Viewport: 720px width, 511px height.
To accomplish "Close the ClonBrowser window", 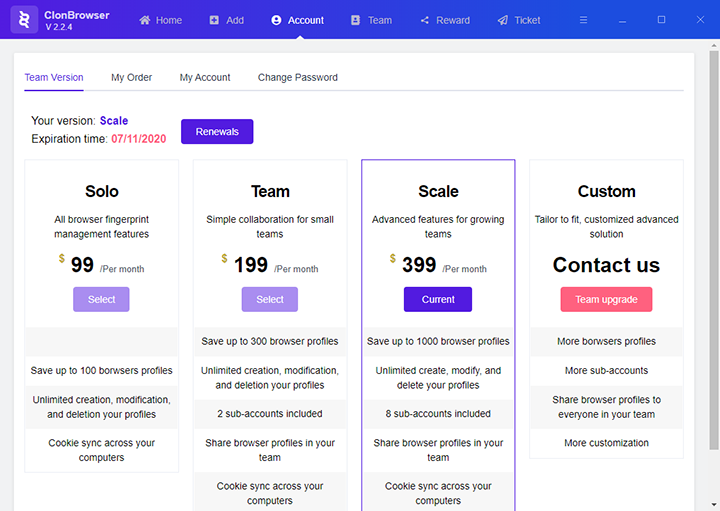I will (700, 20).
